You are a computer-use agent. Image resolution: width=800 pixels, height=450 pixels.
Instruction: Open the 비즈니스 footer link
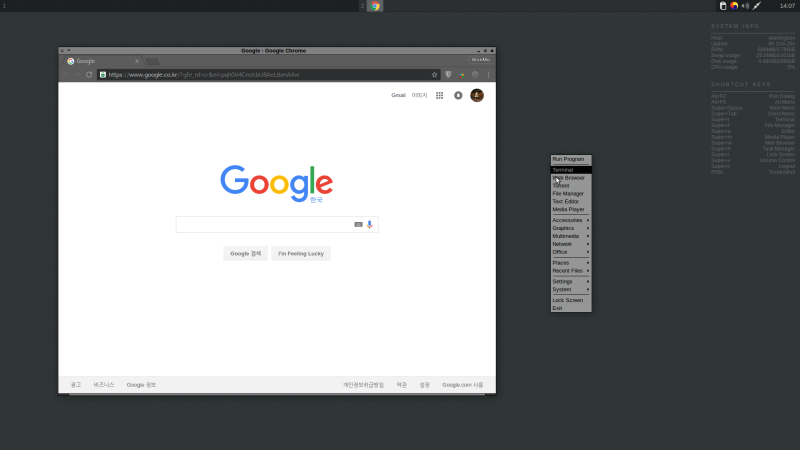[104, 385]
